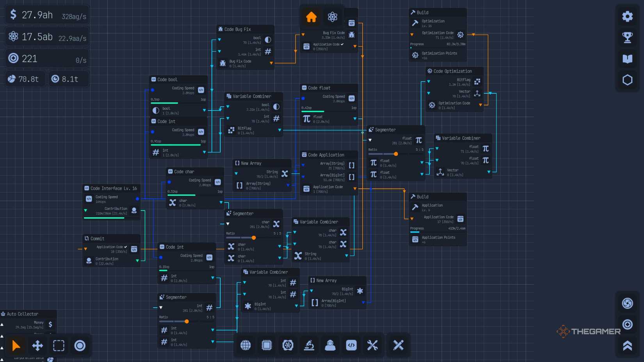
Task: Expand the int Segmenter input arrow
Action: click(161, 307)
